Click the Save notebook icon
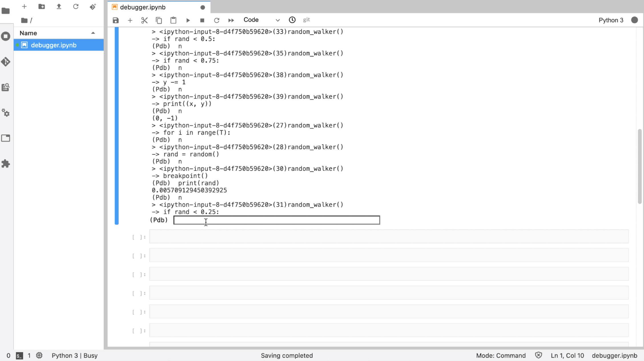 116,20
